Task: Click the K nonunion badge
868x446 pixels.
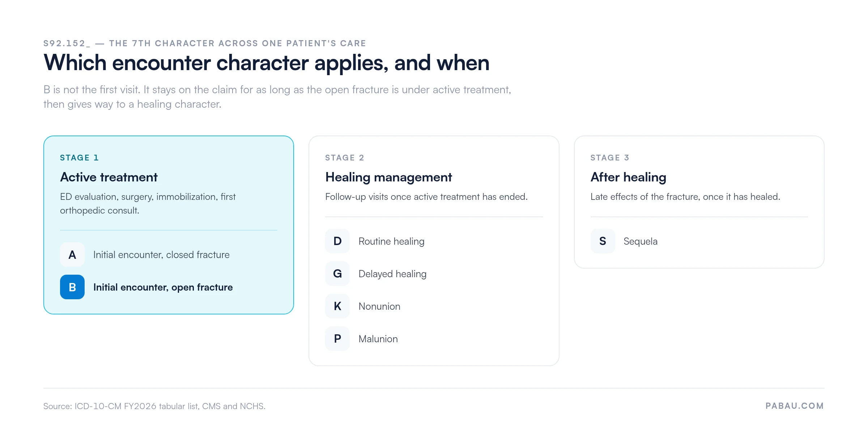Action: point(337,306)
